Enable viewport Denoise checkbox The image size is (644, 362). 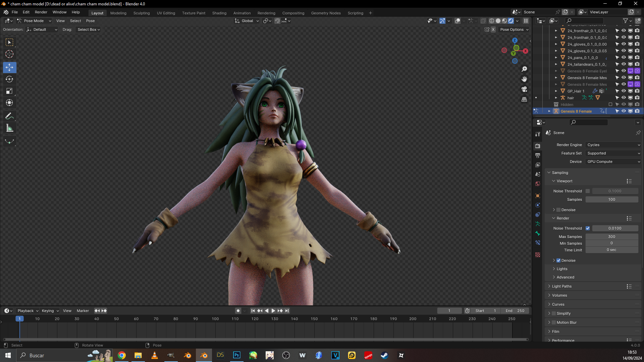(558, 210)
